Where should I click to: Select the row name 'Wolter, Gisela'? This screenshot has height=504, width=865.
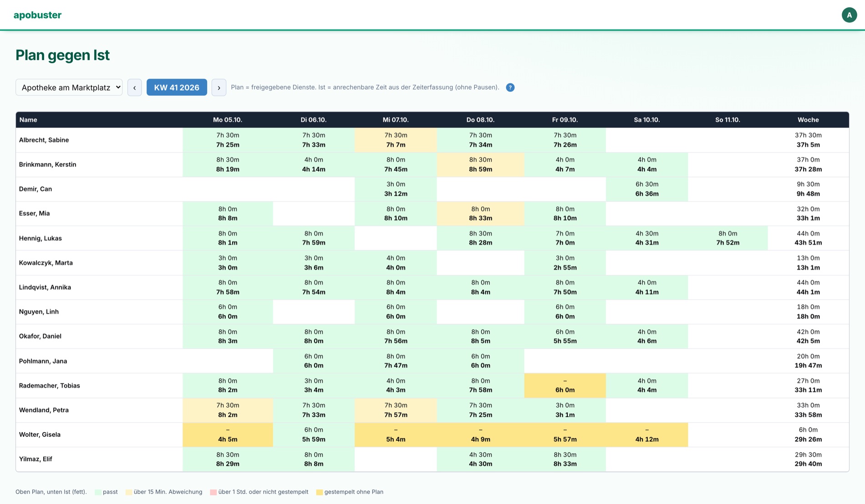click(x=40, y=435)
